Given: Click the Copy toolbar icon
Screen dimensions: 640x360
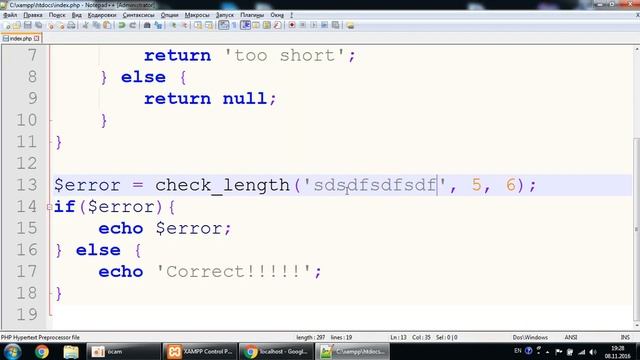Looking at the screenshot, I should point(96,25).
